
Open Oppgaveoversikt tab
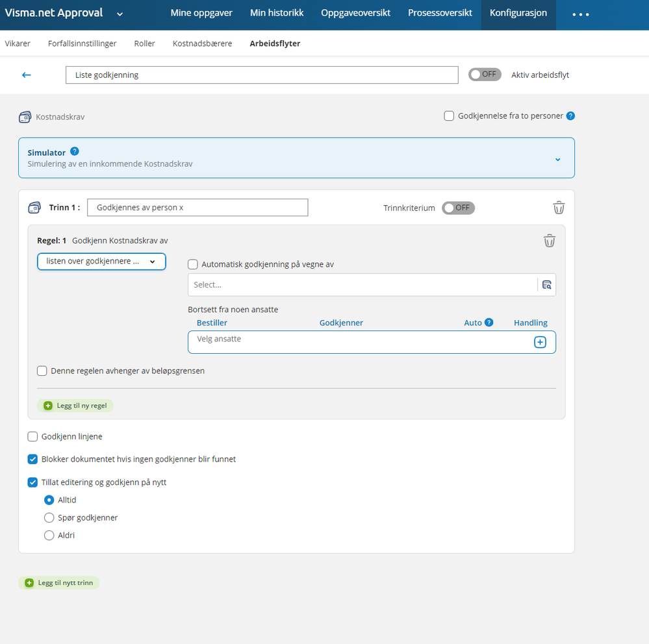pyautogui.click(x=355, y=13)
